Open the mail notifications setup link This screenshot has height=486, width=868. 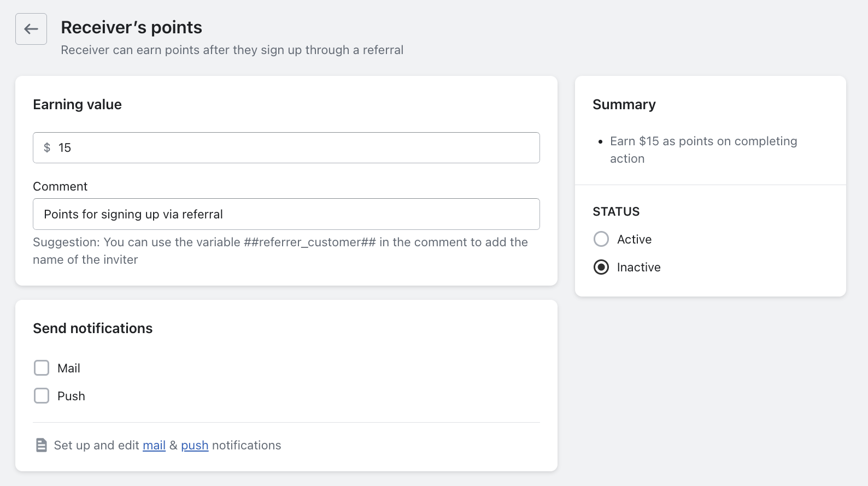(154, 446)
